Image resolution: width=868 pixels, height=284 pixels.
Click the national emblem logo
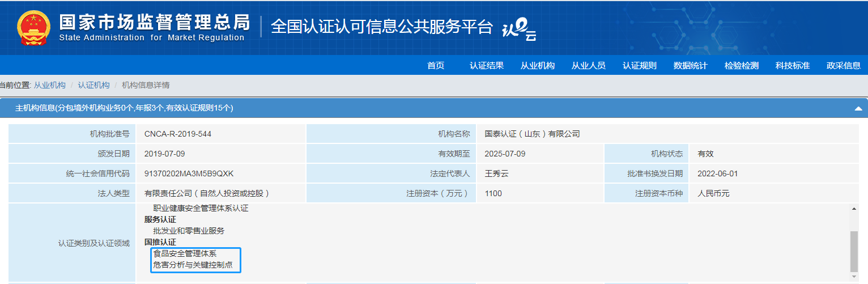tap(33, 28)
